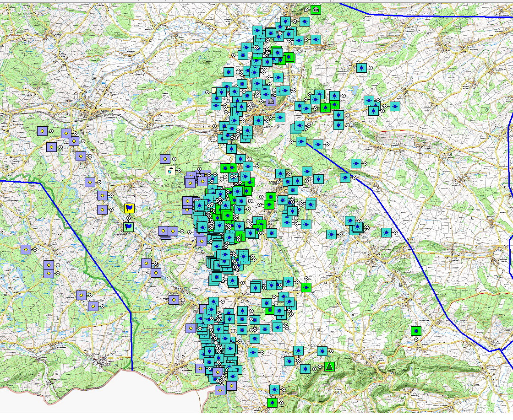
Task: Select the bottommost purple sun marker
Action: pyautogui.click(x=220, y=390)
